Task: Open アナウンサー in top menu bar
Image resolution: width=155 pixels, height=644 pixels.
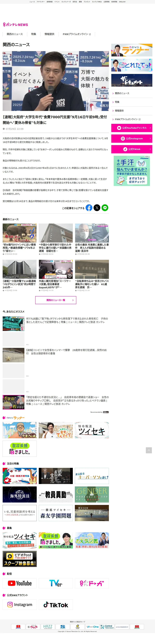Action: click(x=41, y=2)
